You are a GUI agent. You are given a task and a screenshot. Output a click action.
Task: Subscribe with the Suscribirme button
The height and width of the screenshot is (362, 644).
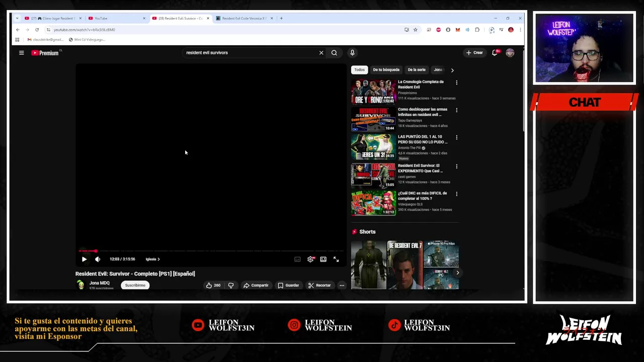pos(135,286)
